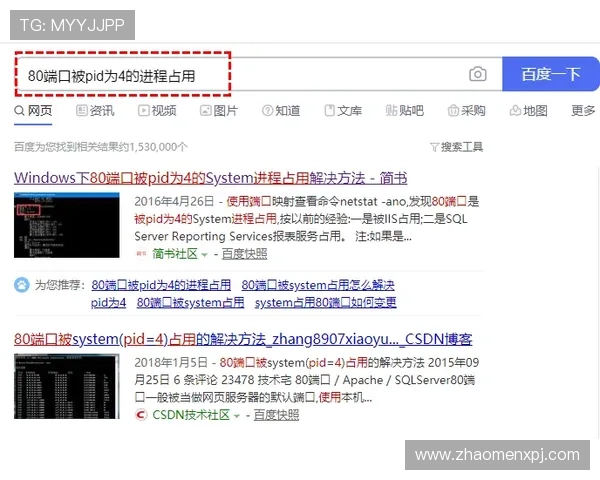Click the date text 2018年1月5日
This screenshot has height=480, width=600.
pyautogui.click(x=171, y=362)
